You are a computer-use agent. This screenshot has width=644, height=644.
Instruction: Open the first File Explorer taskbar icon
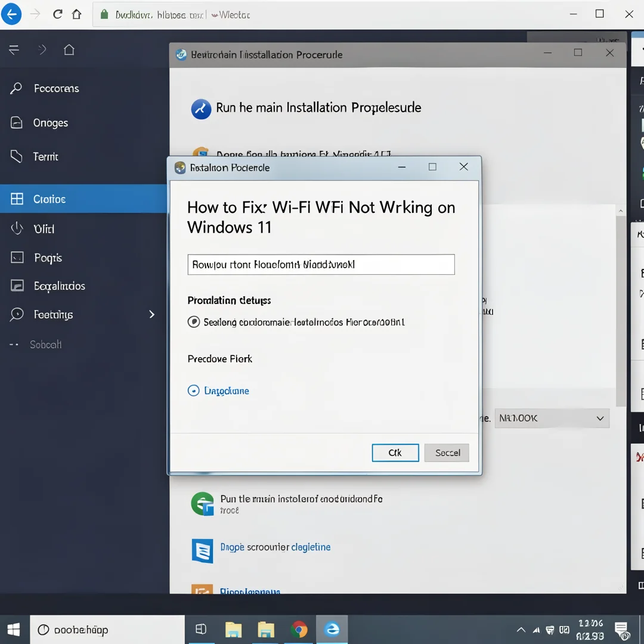tap(233, 629)
